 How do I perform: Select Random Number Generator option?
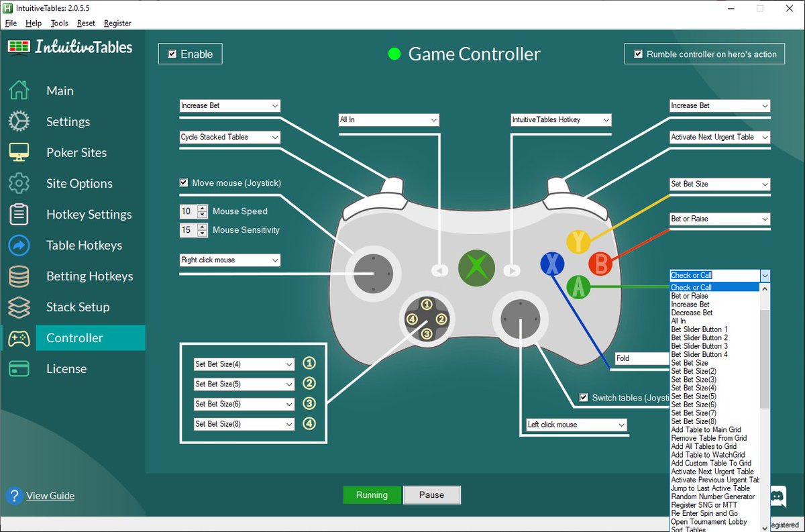pos(715,496)
